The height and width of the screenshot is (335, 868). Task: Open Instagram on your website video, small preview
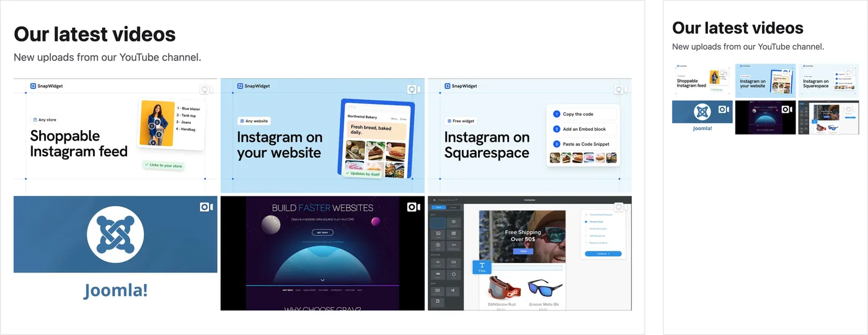point(766,80)
